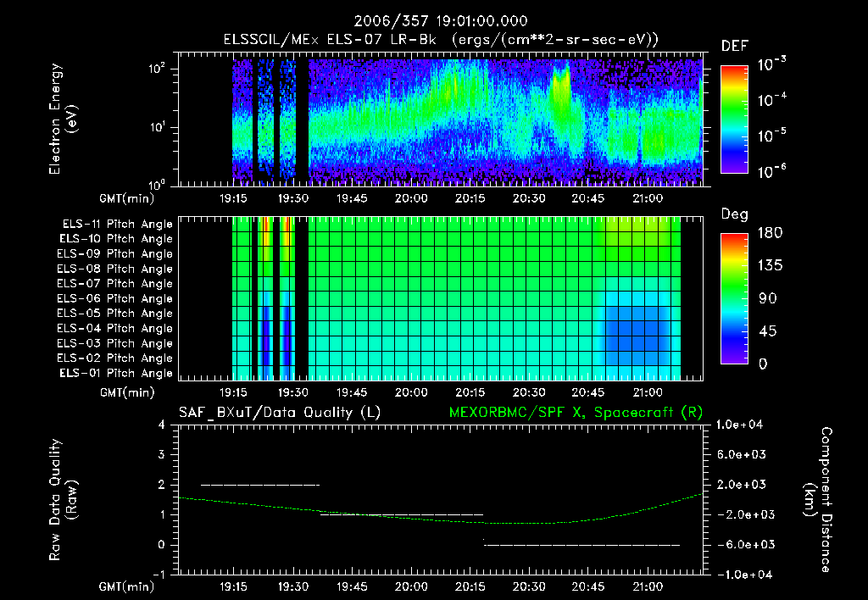Select the 'ELS-11 Pitch Angle' row label
Image resolution: width=868 pixels, height=600 pixels.
click(117, 225)
